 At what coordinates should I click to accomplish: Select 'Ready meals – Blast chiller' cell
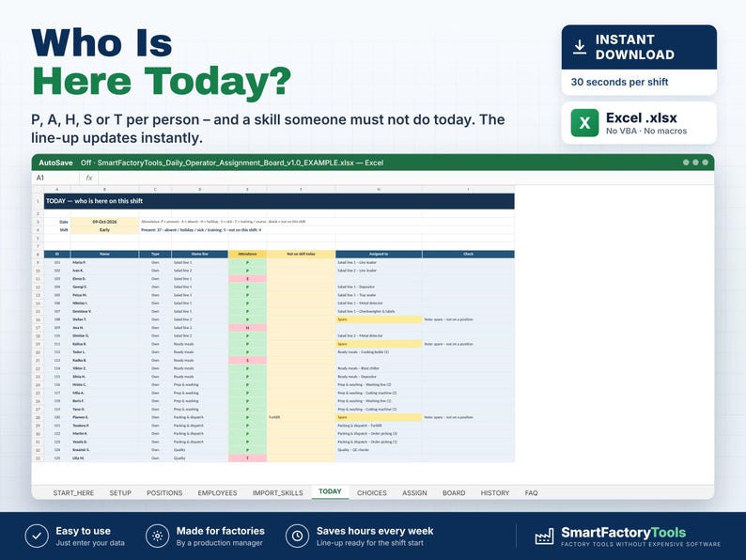tap(379, 368)
